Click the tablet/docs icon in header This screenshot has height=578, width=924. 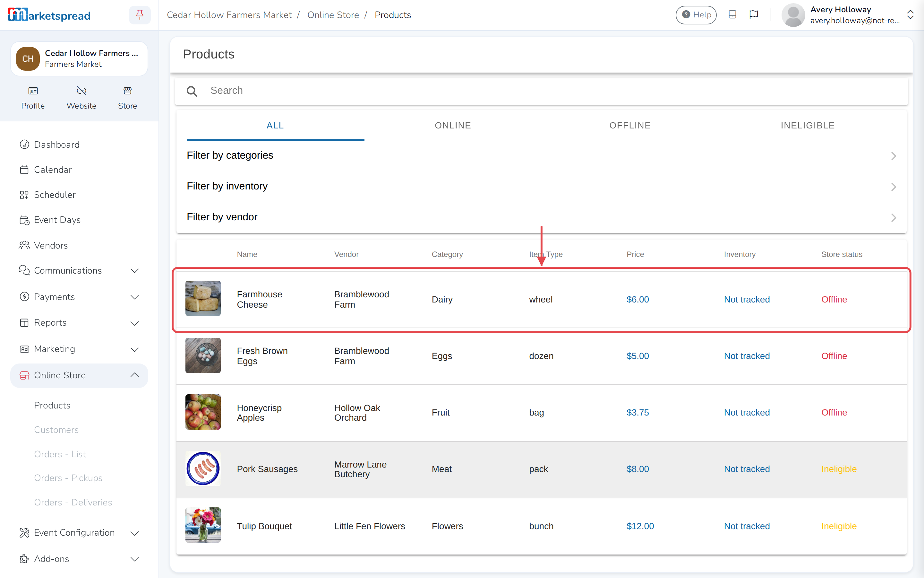tap(732, 14)
